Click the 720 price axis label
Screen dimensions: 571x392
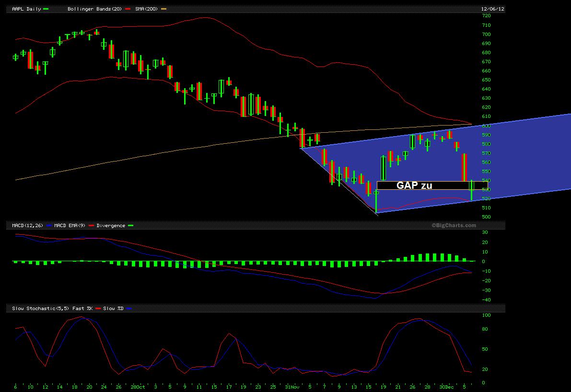(x=486, y=16)
